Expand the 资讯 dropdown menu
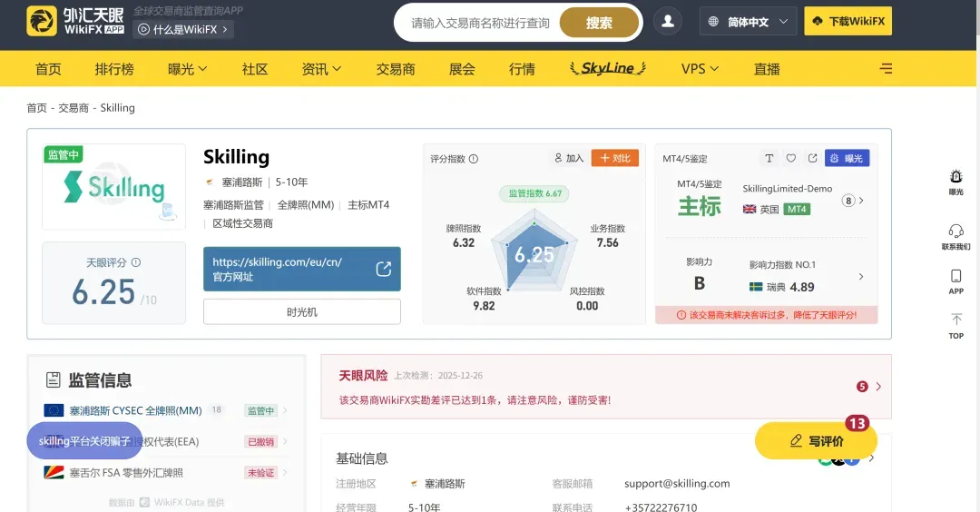This screenshot has height=512, width=980. point(321,69)
